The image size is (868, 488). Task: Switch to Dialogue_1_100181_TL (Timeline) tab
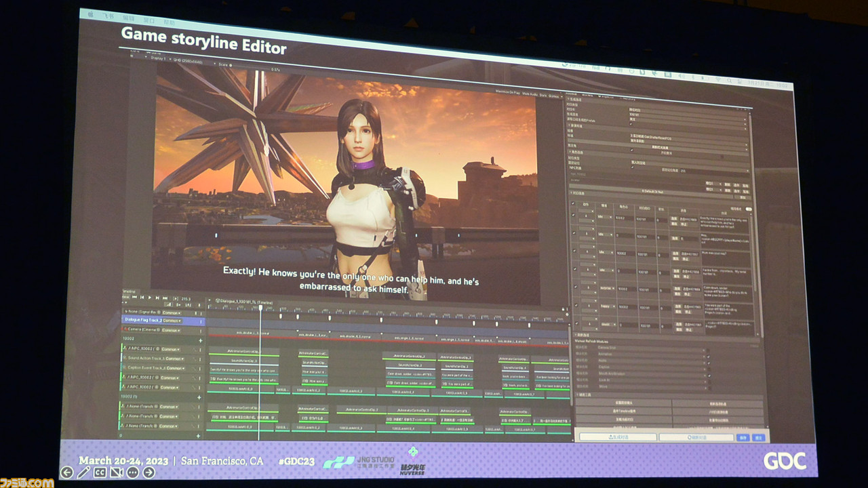tap(244, 302)
